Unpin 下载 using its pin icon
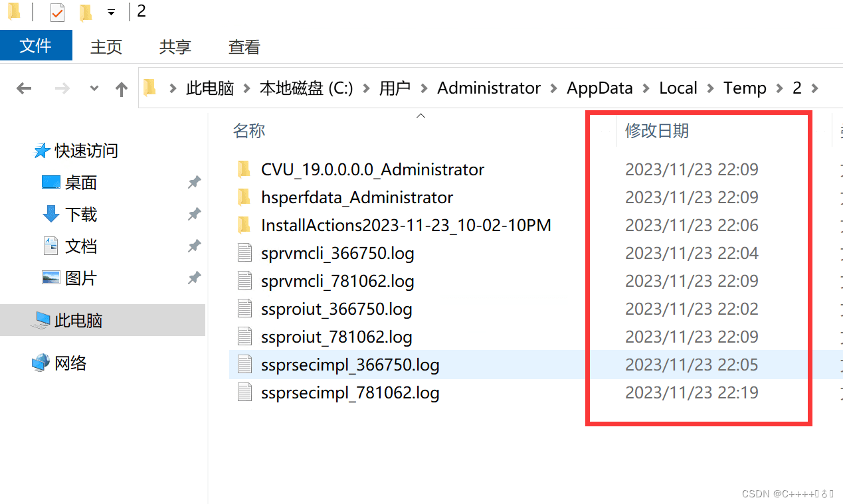Image resolution: width=843 pixels, height=504 pixels. 194,214
